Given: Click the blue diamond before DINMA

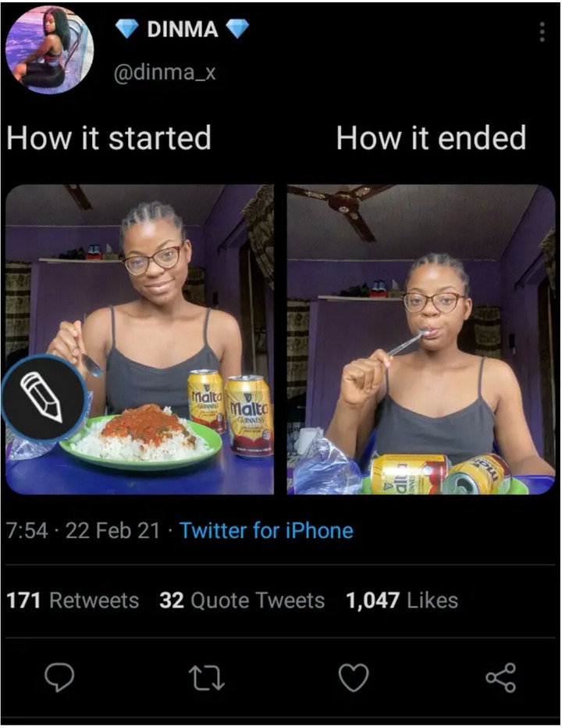Looking at the screenshot, I should point(126,29).
